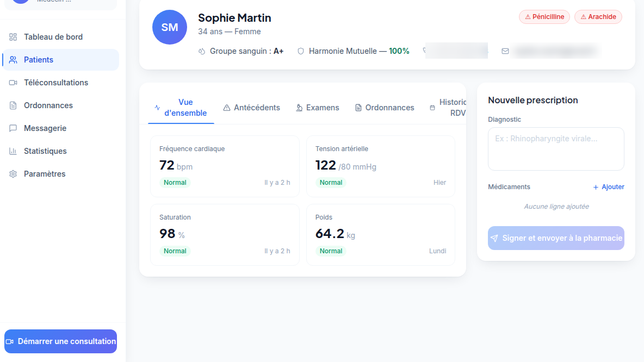Click Signer et envoyer à la pharmacie
The width and height of the screenshot is (644, 362).
[x=556, y=238]
